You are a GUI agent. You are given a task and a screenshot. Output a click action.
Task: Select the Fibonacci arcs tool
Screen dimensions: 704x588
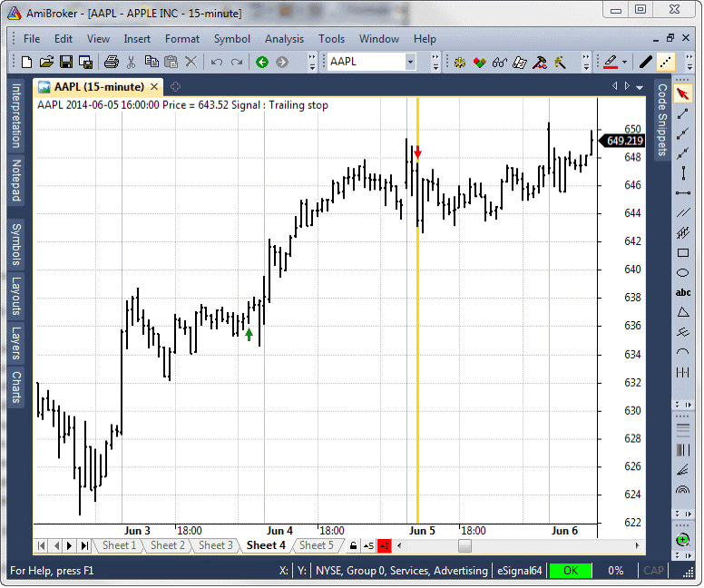tap(683, 489)
